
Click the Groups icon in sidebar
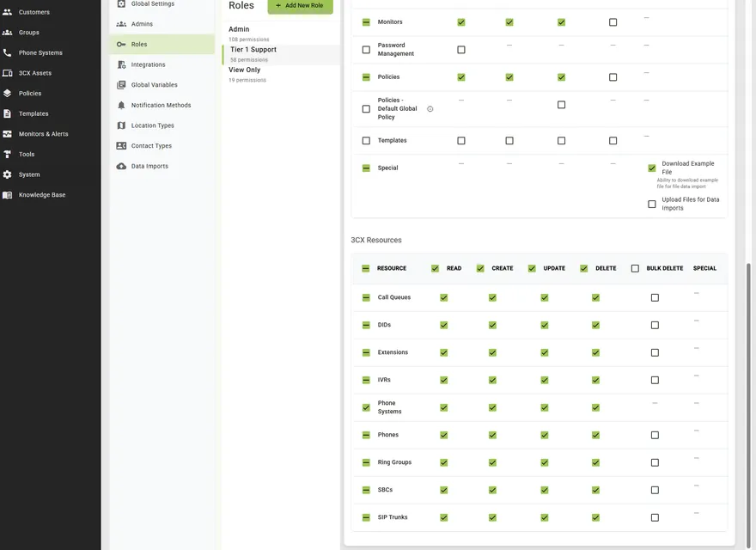pyautogui.click(x=7, y=33)
